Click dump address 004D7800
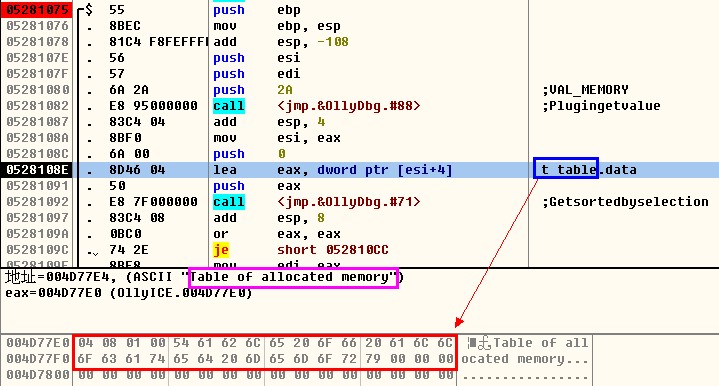 [37, 375]
